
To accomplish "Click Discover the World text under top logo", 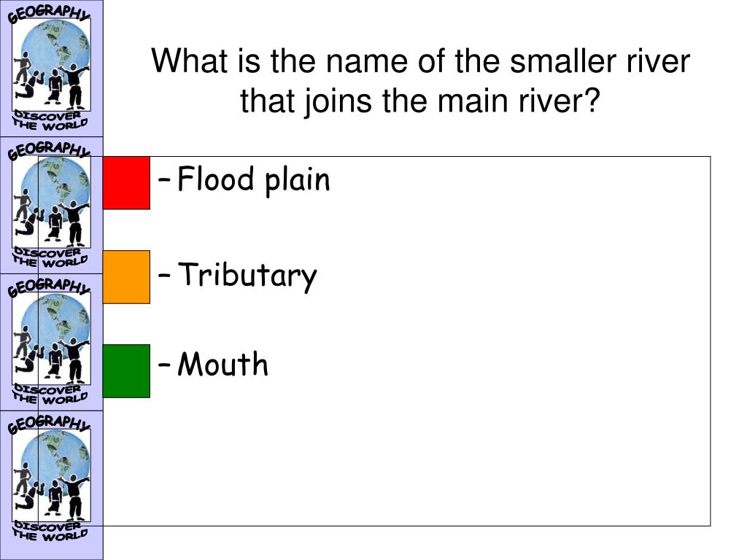I will [50, 121].
